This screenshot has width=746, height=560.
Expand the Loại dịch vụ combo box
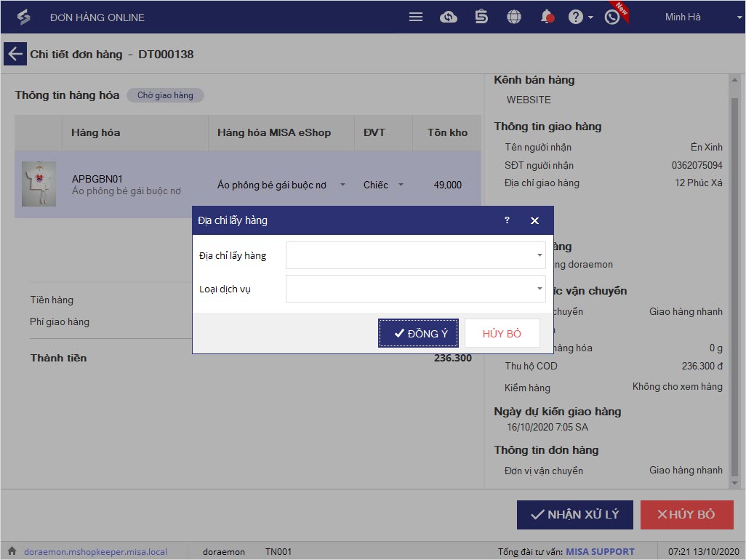(x=540, y=289)
